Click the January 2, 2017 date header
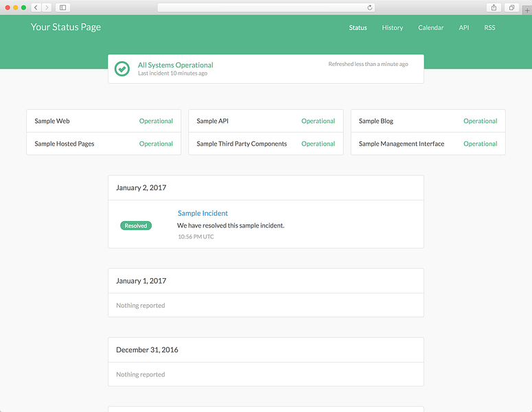 point(141,187)
